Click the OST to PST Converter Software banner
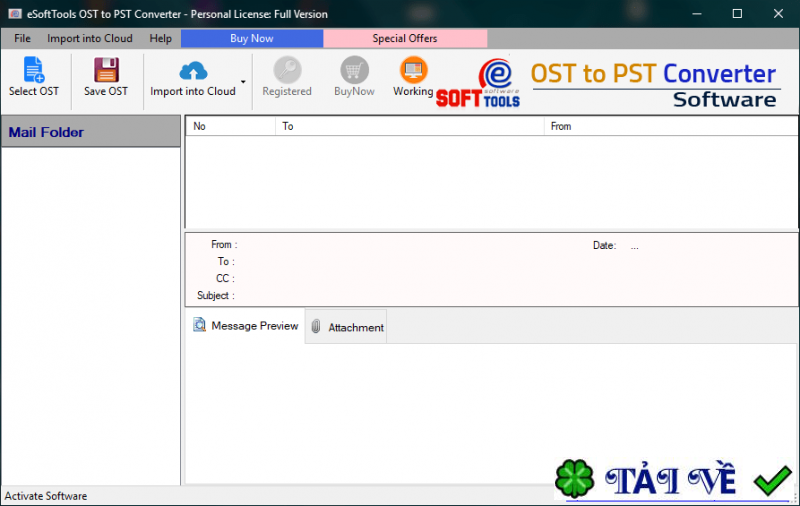 pos(655,84)
